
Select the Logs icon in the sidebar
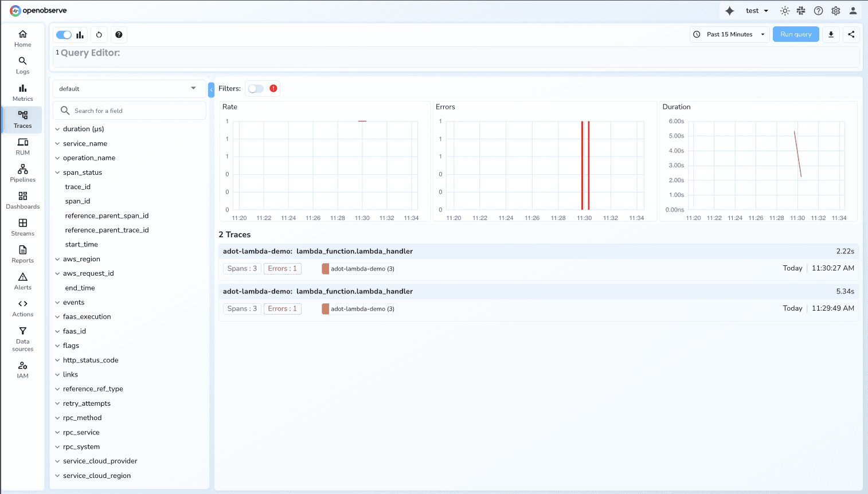point(22,65)
